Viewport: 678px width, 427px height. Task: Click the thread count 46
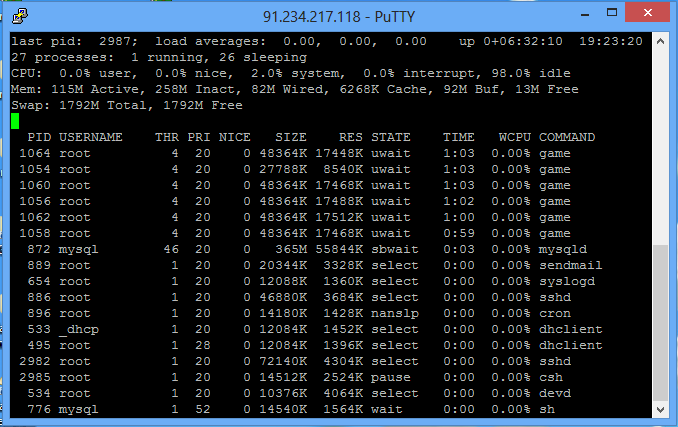click(171, 249)
